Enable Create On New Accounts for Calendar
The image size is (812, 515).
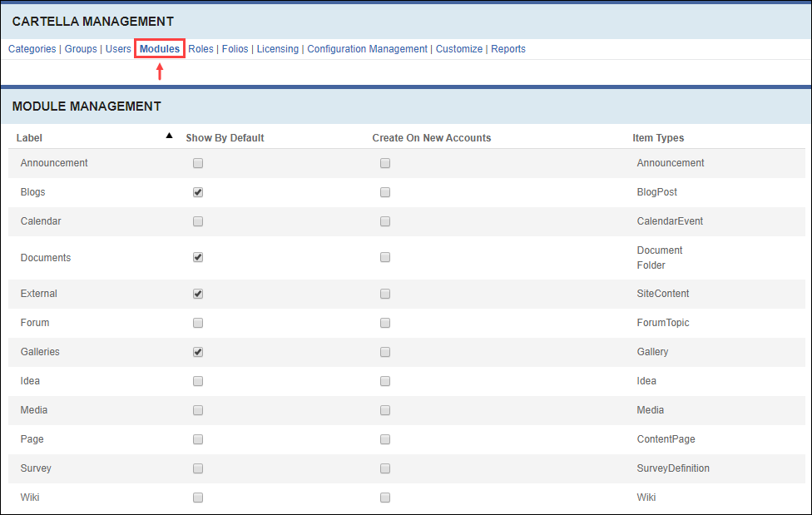384,221
